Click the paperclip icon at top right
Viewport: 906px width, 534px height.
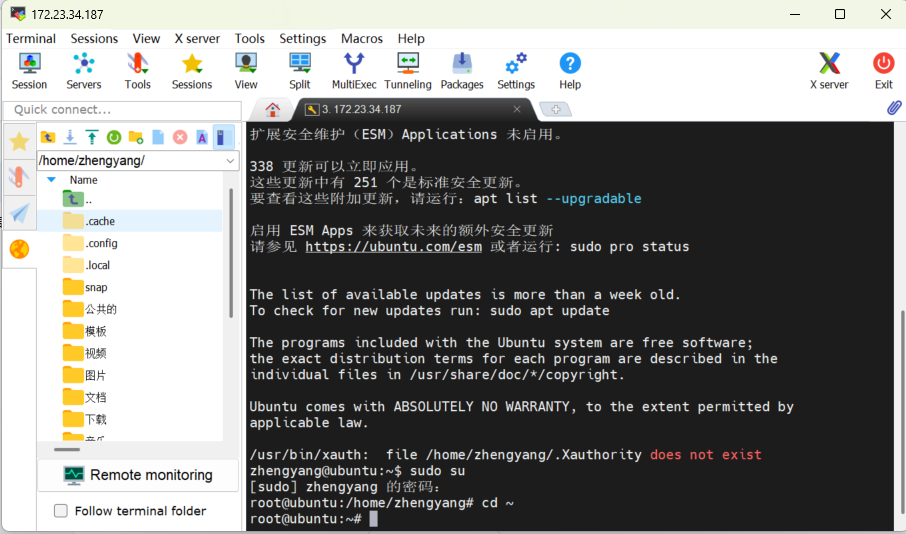pyautogui.click(x=894, y=108)
